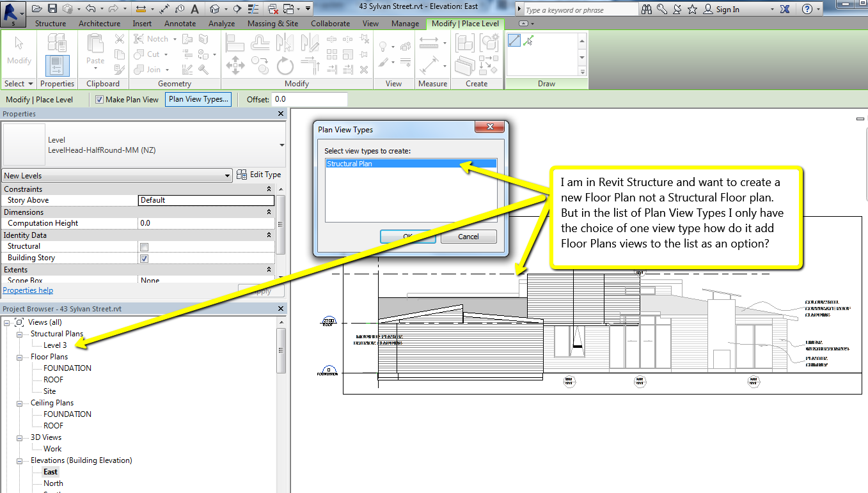
Task: Switch to the Structure ribbon tab
Action: (51, 24)
